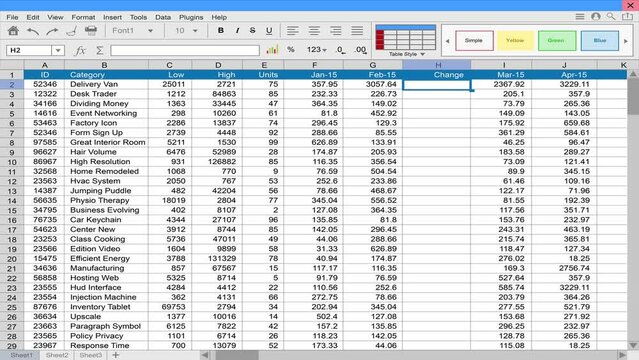Click the Sum sigma icon

coord(99,51)
